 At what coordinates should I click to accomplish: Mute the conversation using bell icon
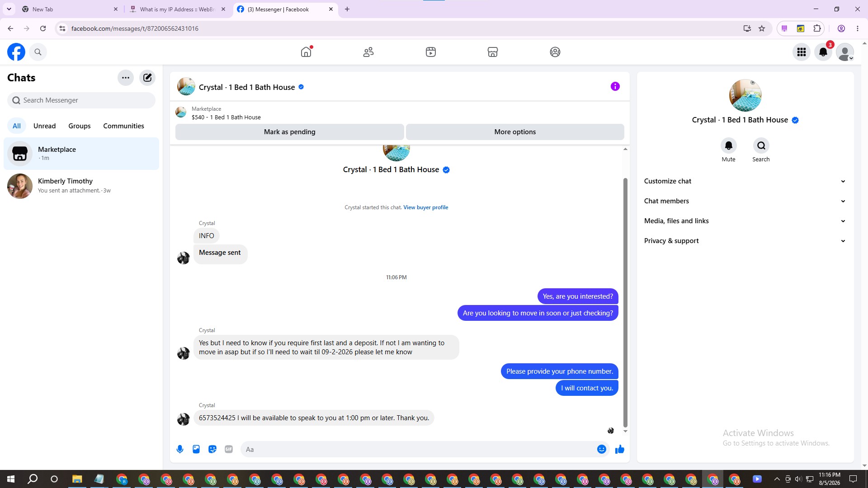point(729,145)
